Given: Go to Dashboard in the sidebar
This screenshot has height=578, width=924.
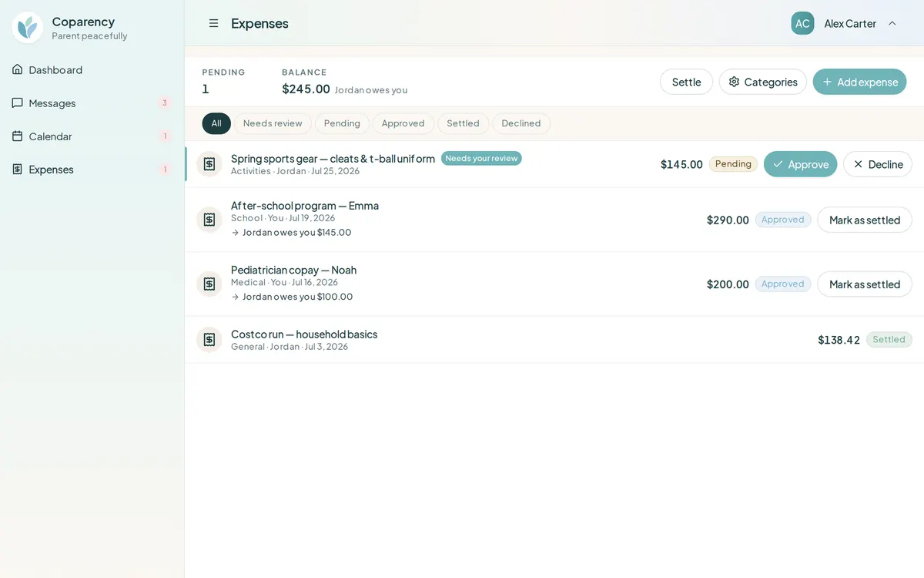Looking at the screenshot, I should 92,69.
